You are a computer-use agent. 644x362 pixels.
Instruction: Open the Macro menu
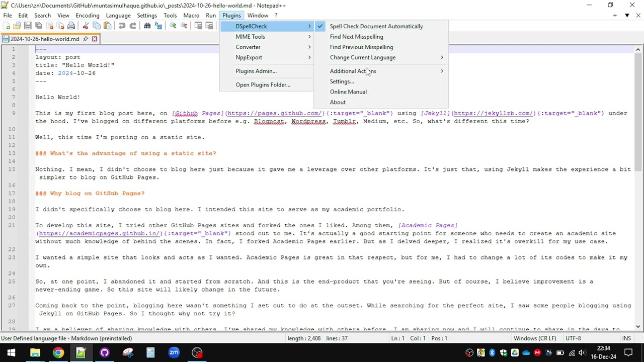click(191, 16)
